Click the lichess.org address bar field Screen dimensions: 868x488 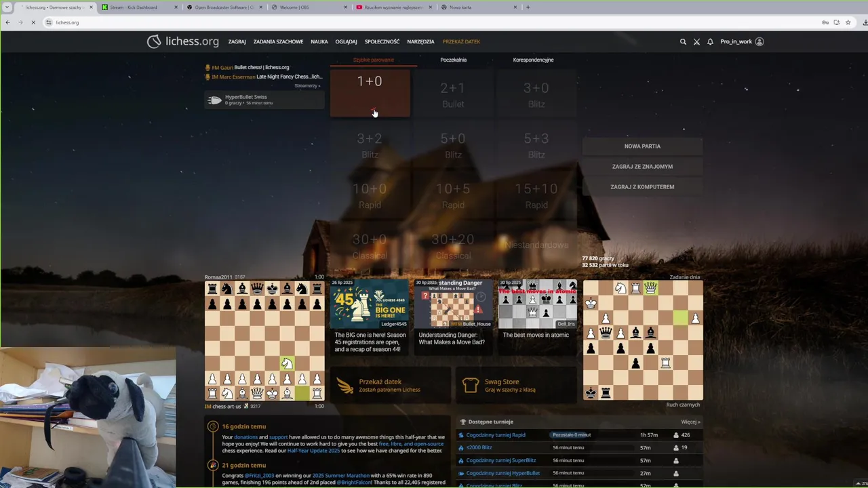click(434, 22)
